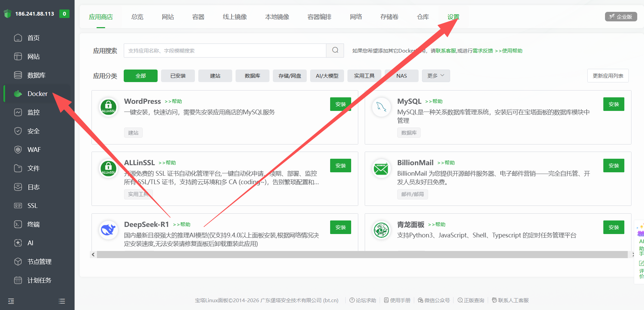Click the 更新应用列表 button
The height and width of the screenshot is (310, 644).
coord(608,76)
